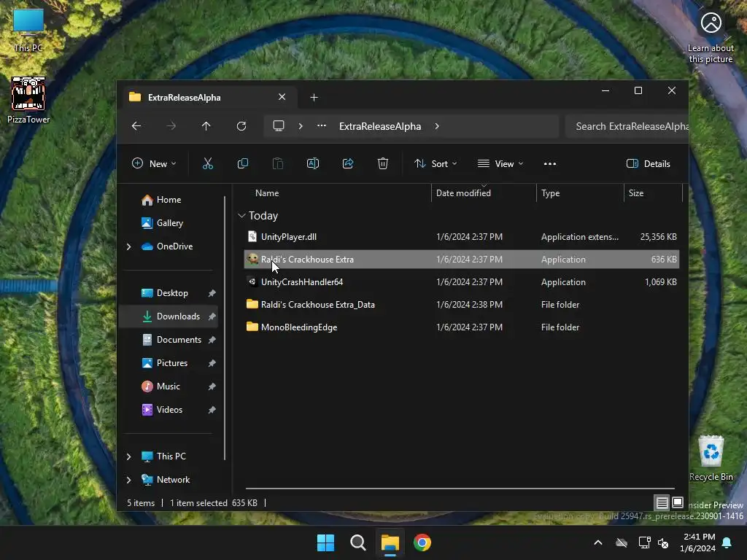
Task: Open the See more three-dots menu
Action: point(550,164)
